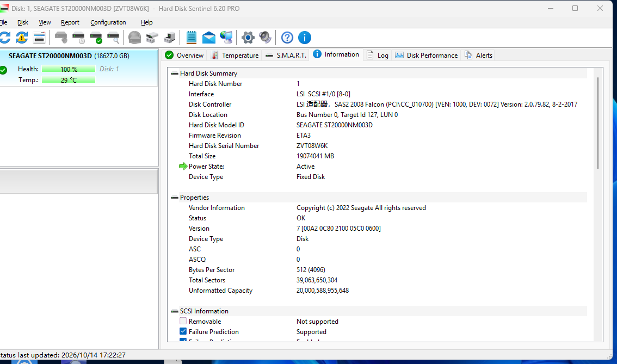Toggle the Failure Prediction Supported checkbox
This screenshot has width=617, height=364.
(x=183, y=331)
